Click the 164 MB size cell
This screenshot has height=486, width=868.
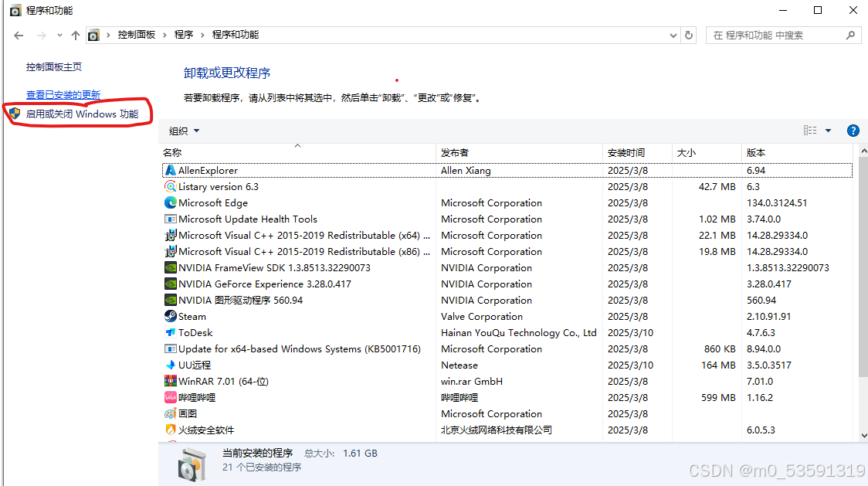click(x=718, y=365)
